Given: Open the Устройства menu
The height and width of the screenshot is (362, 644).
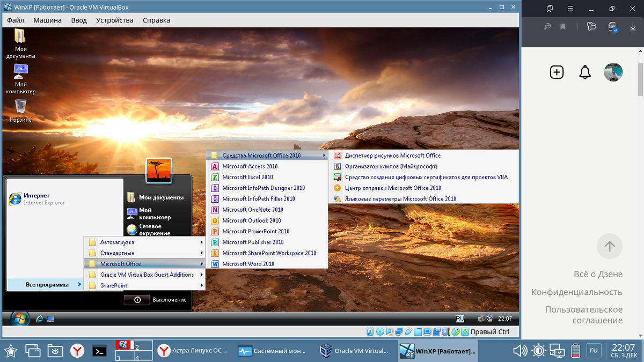Looking at the screenshot, I should pos(115,20).
